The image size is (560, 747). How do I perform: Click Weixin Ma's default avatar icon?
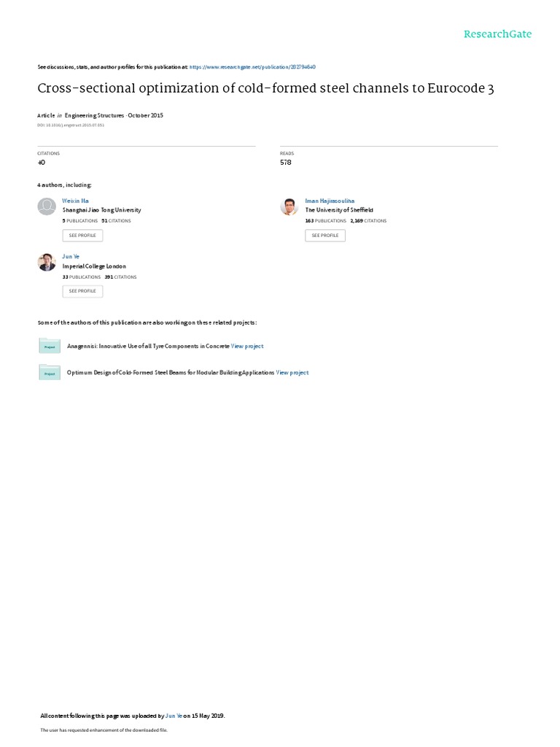pyautogui.click(x=47, y=206)
